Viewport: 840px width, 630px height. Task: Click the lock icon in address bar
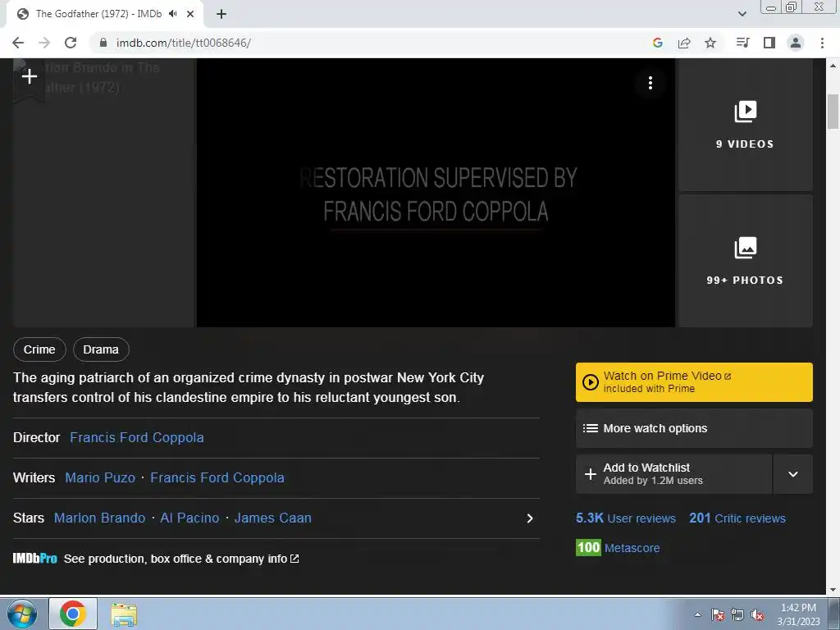point(103,43)
